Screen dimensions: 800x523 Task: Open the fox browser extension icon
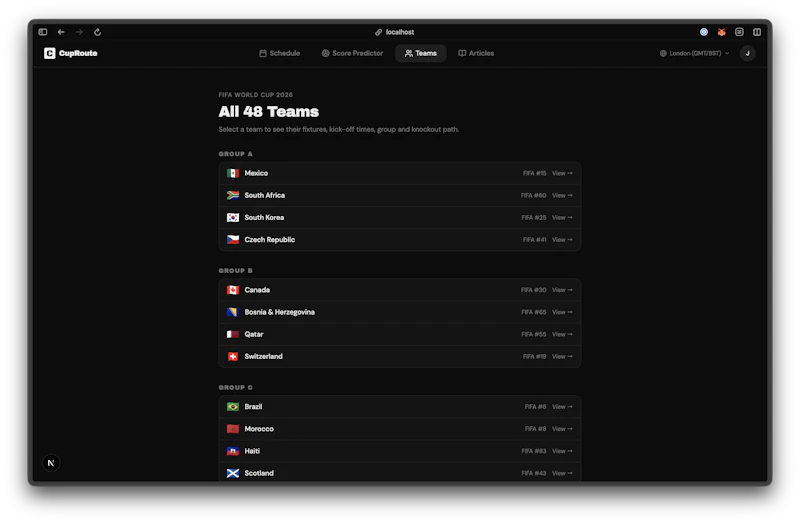point(721,32)
